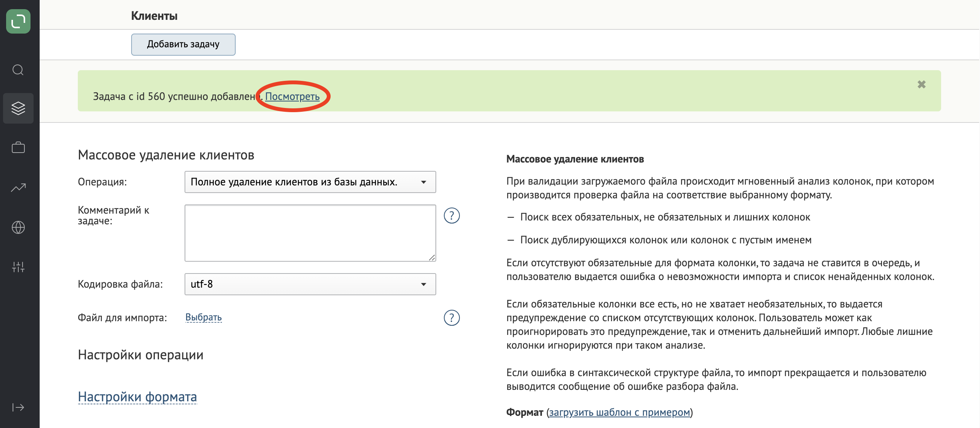Click the Настройки операции heading
The image size is (980, 428).
[141, 355]
